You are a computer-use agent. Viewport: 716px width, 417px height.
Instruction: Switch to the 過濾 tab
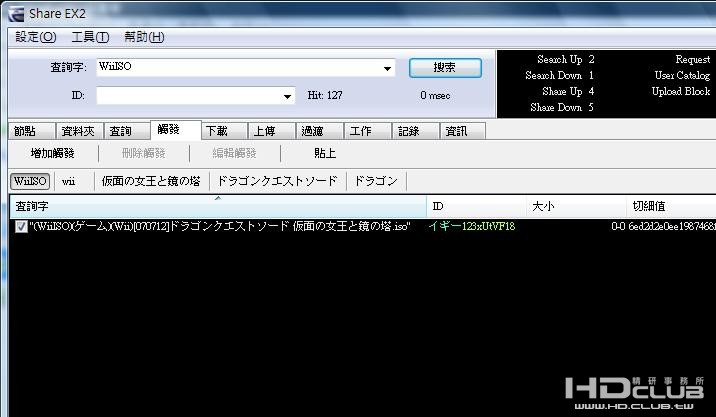coord(320,131)
